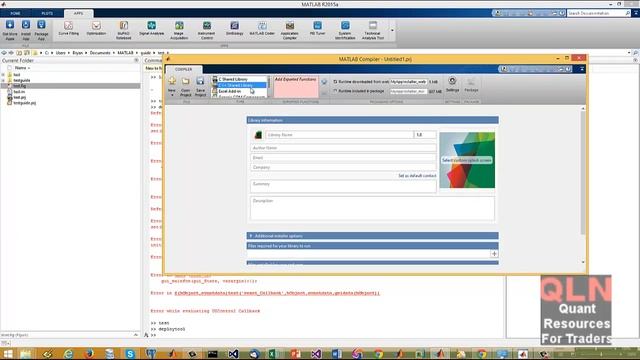
Task: Select Runtime downloaded from web option
Action: coord(335,82)
